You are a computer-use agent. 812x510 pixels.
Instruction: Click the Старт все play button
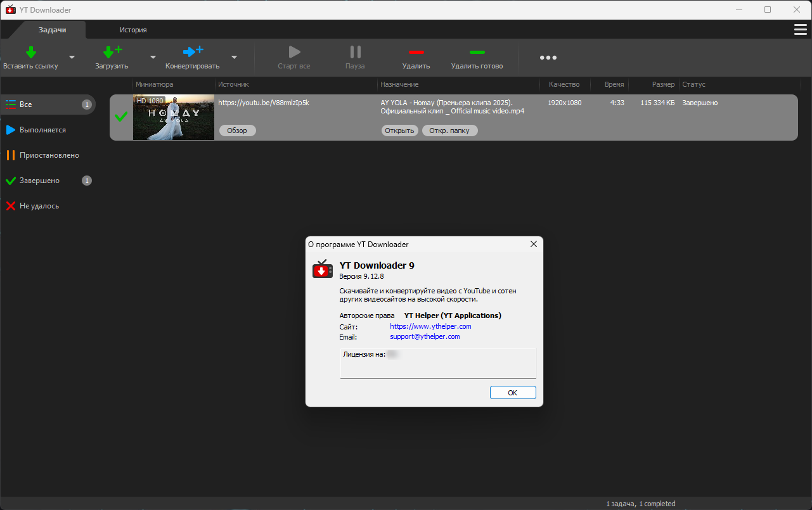click(x=294, y=57)
